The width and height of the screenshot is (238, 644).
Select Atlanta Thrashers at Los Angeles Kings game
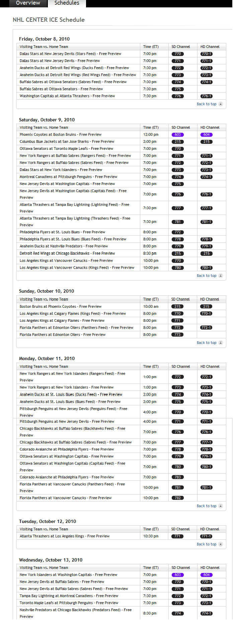coord(121,536)
